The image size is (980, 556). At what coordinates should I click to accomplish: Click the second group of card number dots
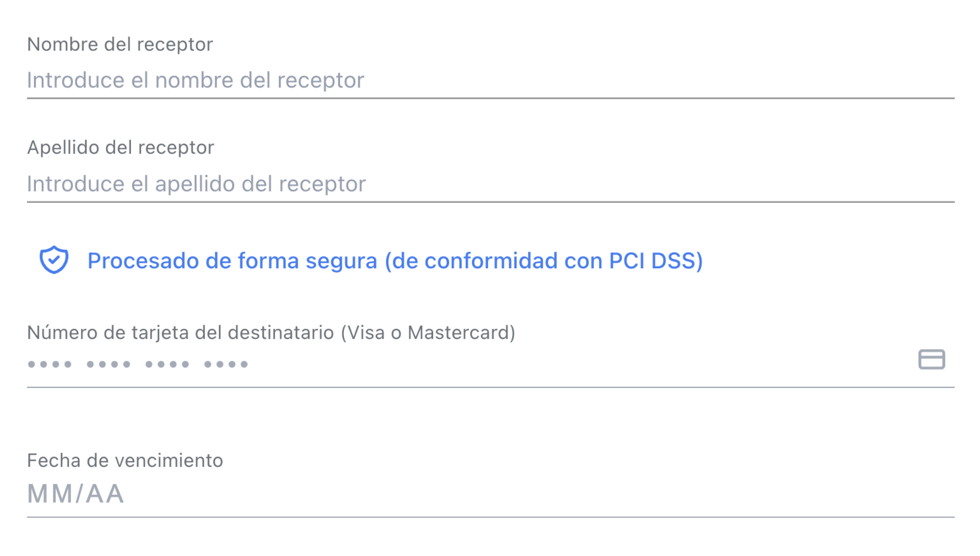click(x=108, y=364)
